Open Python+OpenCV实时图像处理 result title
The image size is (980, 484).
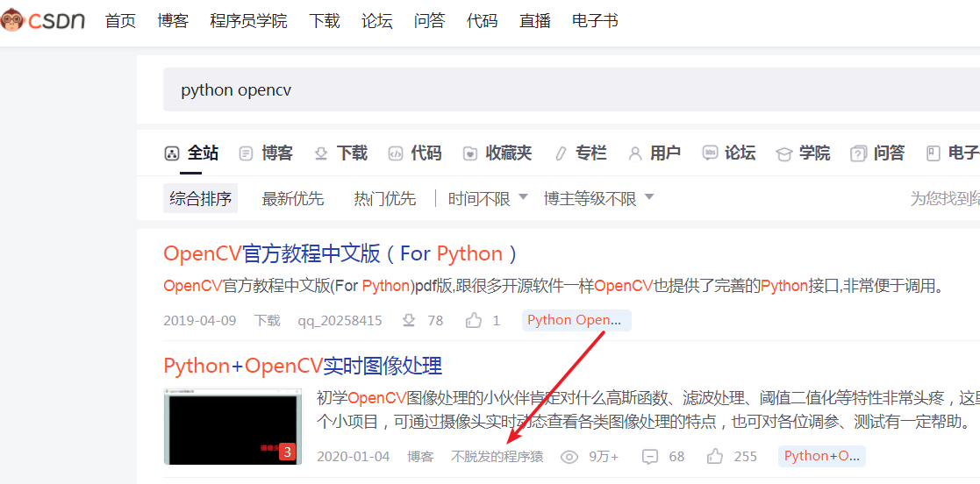click(x=303, y=366)
